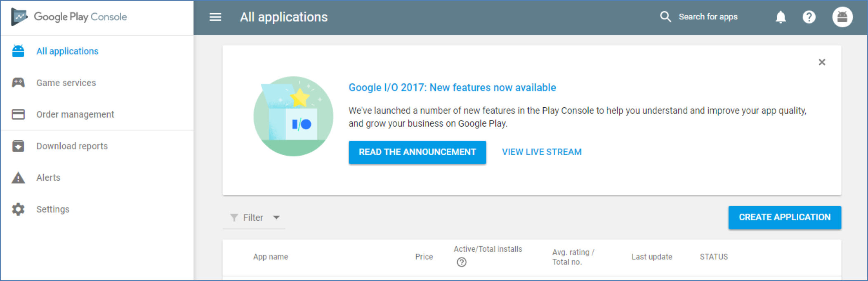
Task: Click Active/Total installs help icon
Action: tap(462, 262)
